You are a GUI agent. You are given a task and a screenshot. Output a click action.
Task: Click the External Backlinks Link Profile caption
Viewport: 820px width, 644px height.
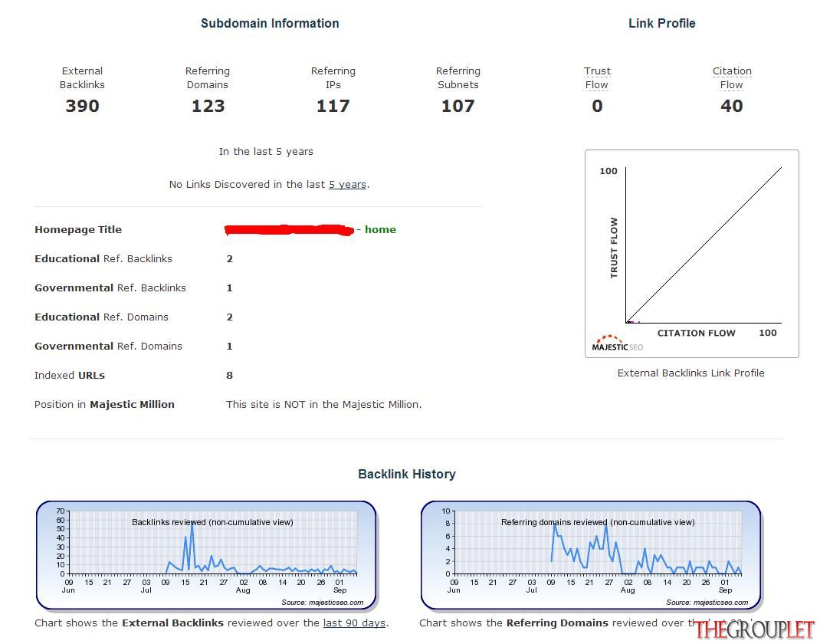690,373
